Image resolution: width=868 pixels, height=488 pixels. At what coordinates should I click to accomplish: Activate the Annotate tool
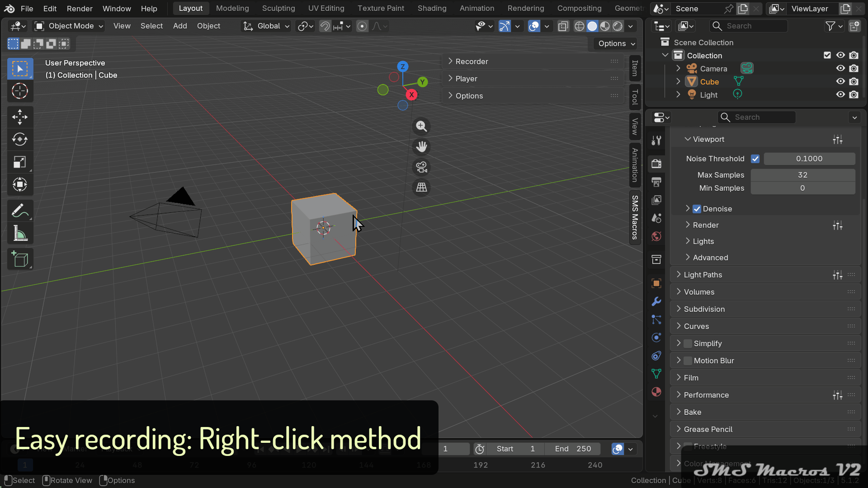(20, 211)
